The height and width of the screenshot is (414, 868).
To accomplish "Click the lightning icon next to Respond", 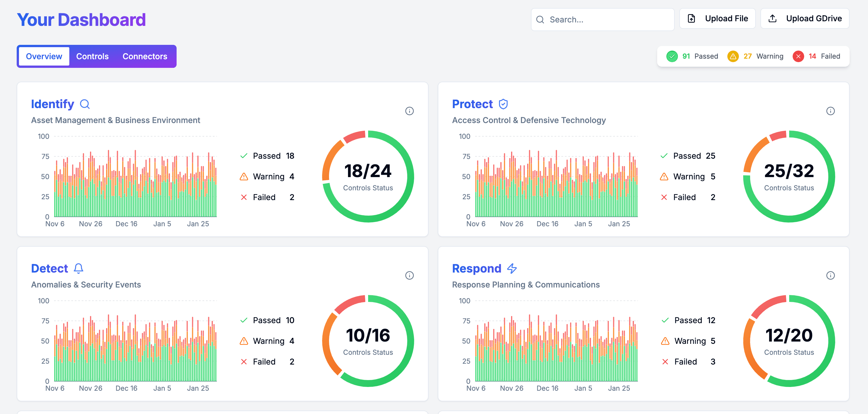I will [x=512, y=269].
